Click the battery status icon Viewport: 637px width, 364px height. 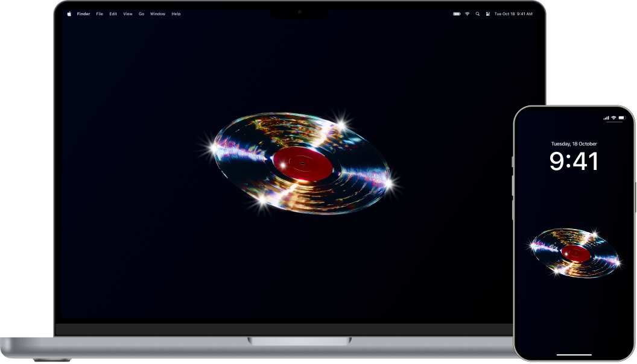pyautogui.click(x=457, y=13)
